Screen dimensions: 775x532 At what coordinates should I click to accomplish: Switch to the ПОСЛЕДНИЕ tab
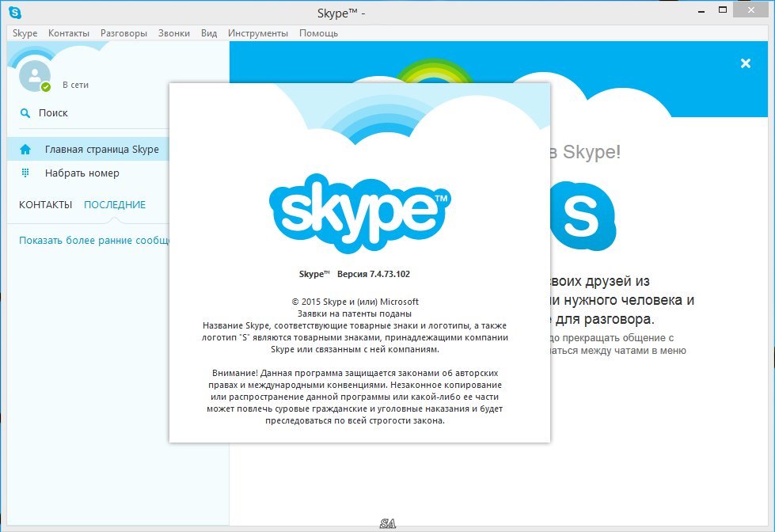tap(115, 205)
